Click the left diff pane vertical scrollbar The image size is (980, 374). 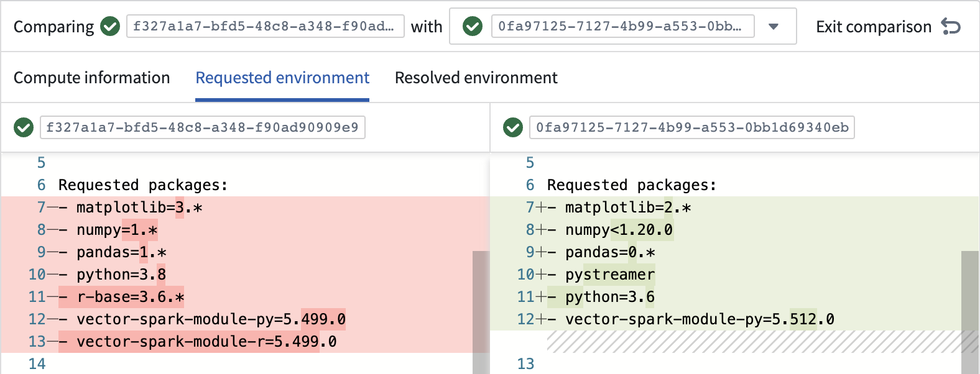click(x=481, y=312)
